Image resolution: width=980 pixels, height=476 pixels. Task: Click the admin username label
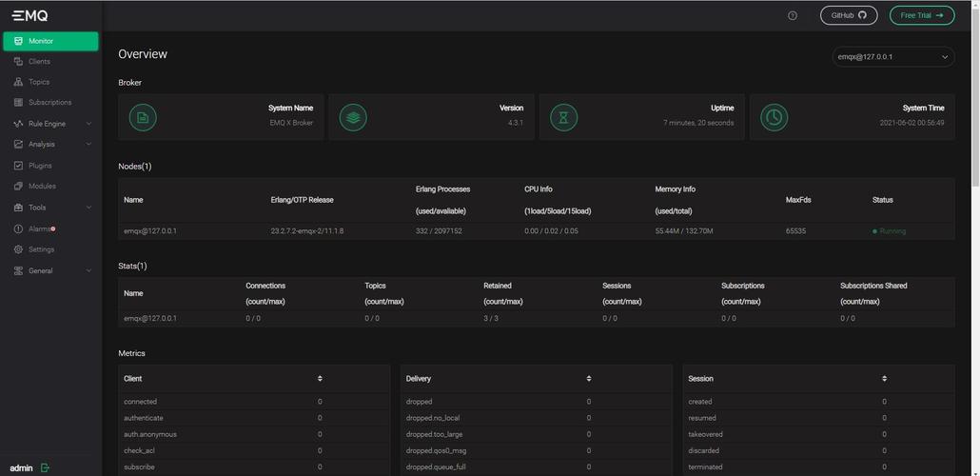point(21,467)
